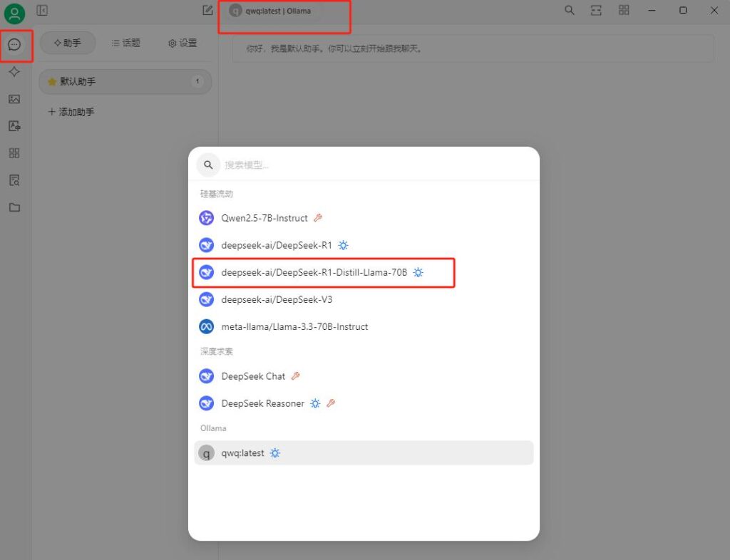Choose deepseek-ai/DeepSeek-R1-Distill-Llama-70B from the list
730x560 pixels.
[x=314, y=272]
